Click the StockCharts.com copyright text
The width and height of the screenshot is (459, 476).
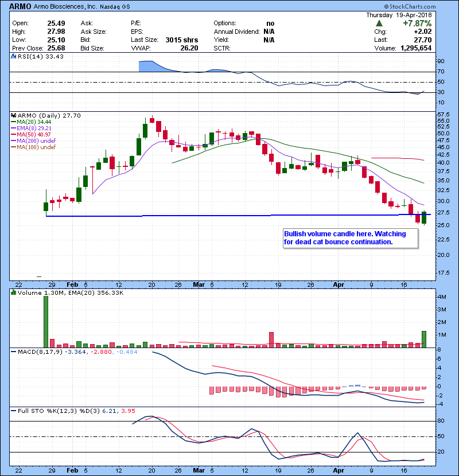410,6
